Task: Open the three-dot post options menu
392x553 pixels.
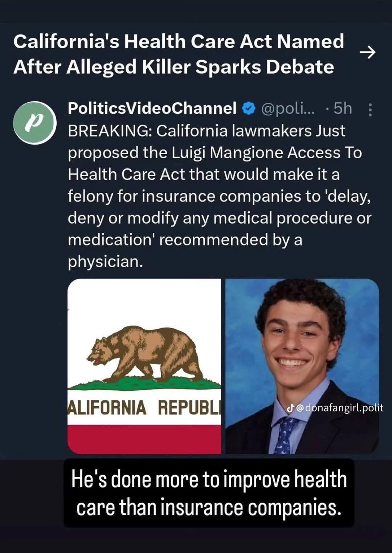Action: (x=370, y=110)
